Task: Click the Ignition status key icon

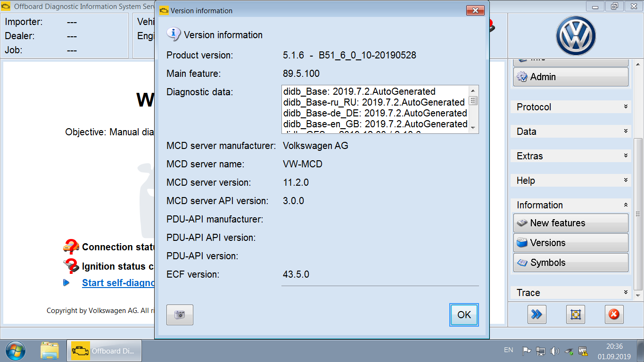Action: coord(72,266)
